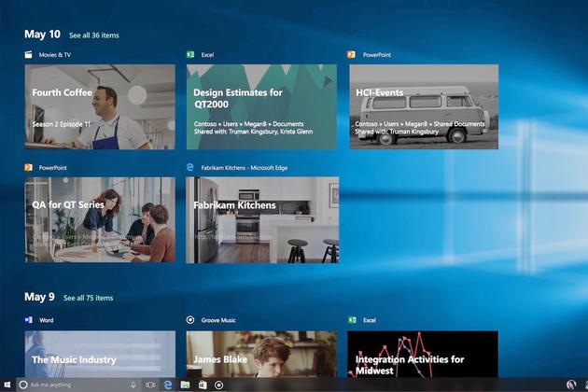Open the Fabrikam Kitchens Edge page

click(x=261, y=219)
